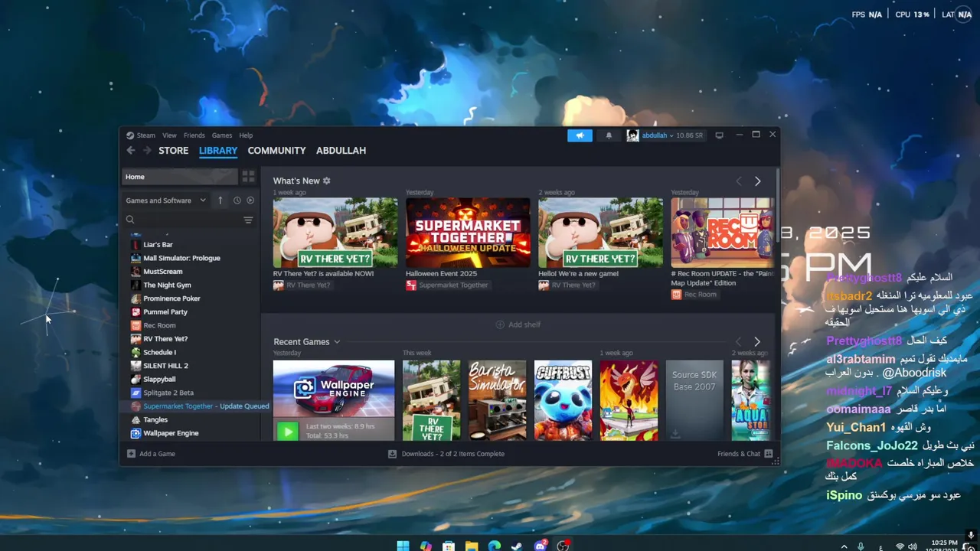Open Microsoft Edge from taskbar
Image resolution: width=980 pixels, height=551 pixels.
[x=495, y=546]
